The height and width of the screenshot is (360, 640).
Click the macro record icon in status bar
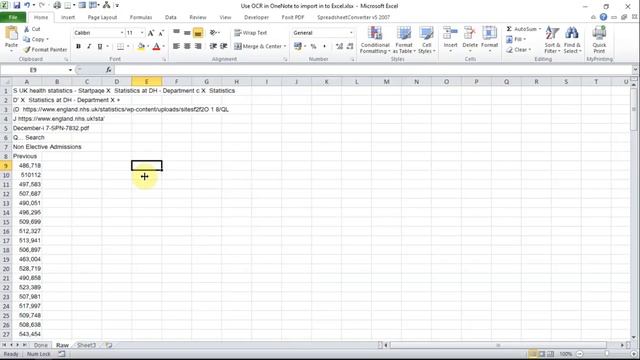tap(62, 354)
